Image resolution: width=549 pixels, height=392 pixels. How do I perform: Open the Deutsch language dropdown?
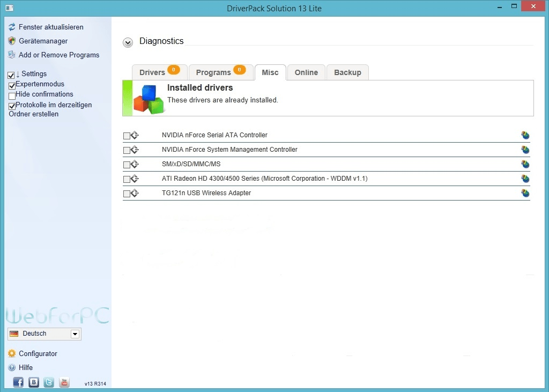(x=75, y=334)
